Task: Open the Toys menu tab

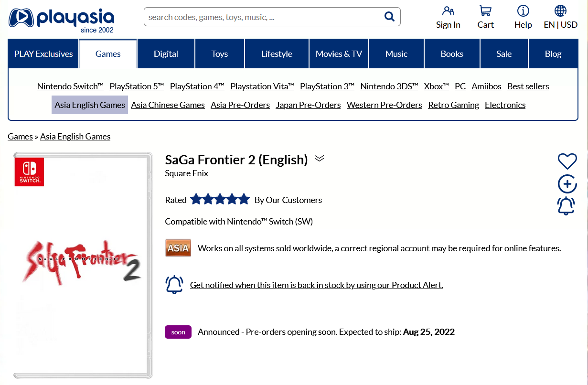Action: pyautogui.click(x=219, y=54)
